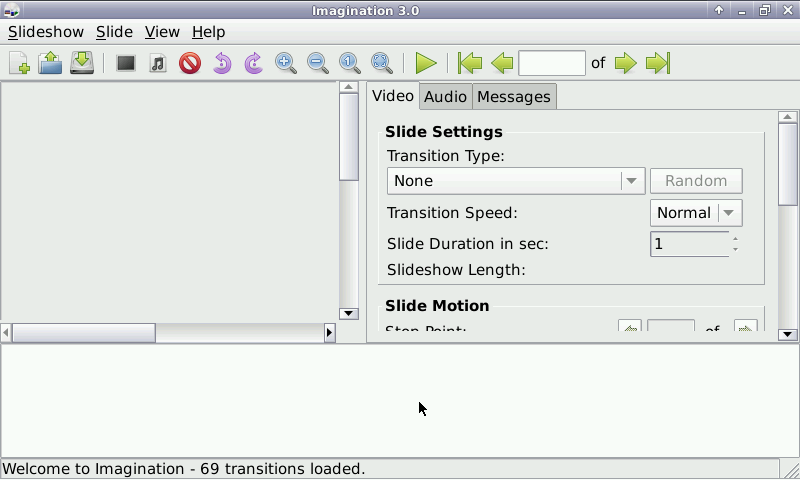Open the Help menu
Image resolution: width=800 pixels, height=480 pixels.
coord(209,32)
